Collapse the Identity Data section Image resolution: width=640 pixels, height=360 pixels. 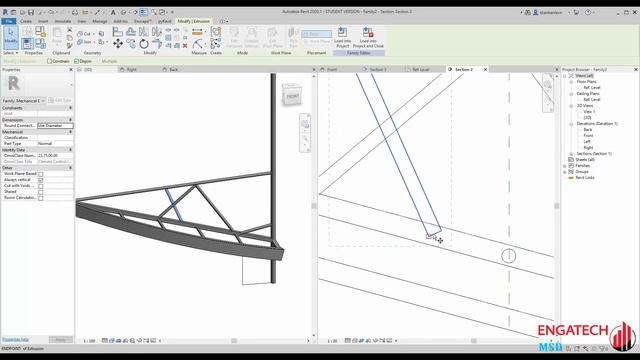click(71, 150)
